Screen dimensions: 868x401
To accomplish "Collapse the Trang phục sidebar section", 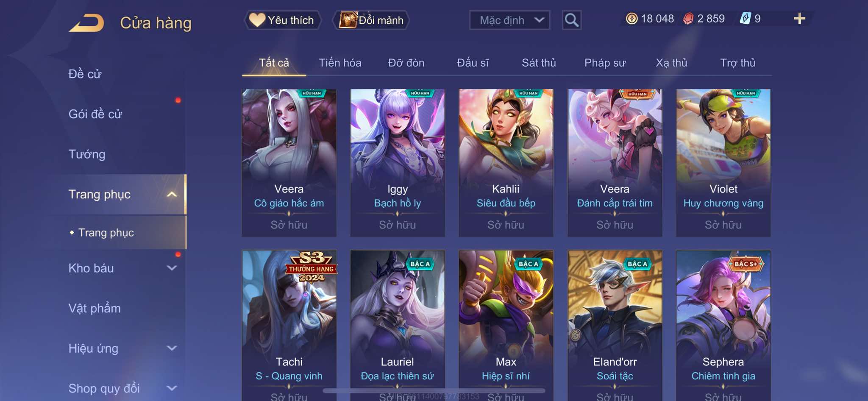I will tap(172, 195).
